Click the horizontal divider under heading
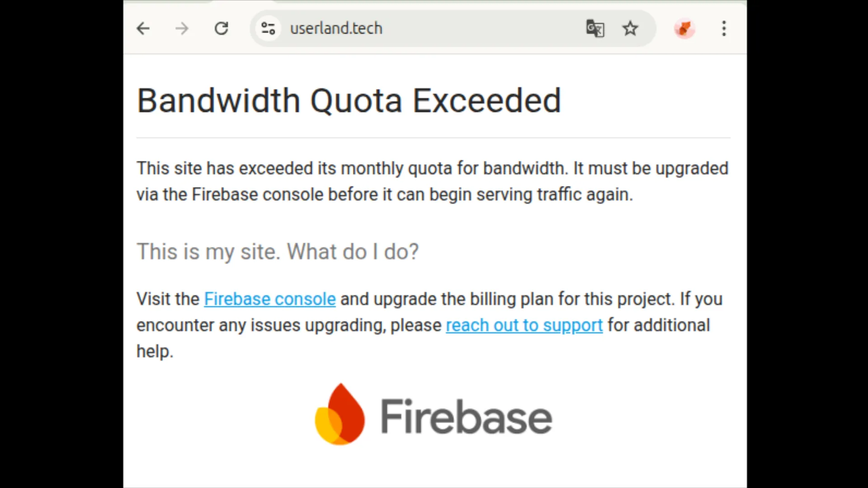The height and width of the screenshot is (488, 868). tap(433, 137)
